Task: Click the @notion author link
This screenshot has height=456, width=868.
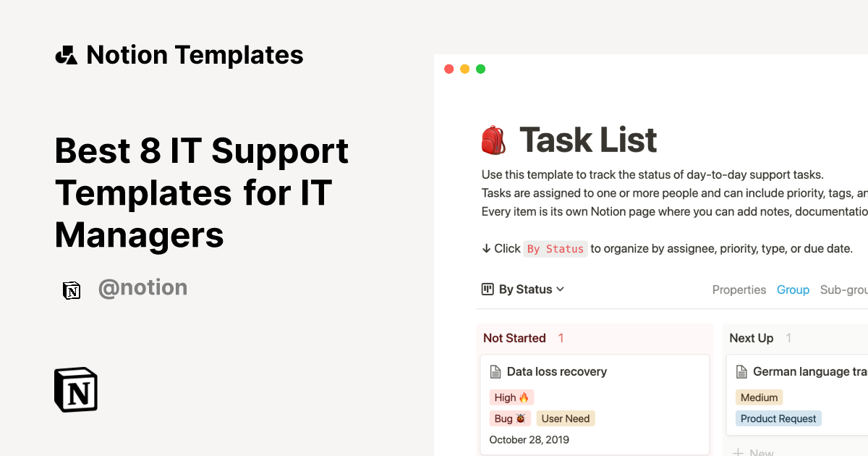Action: click(142, 287)
